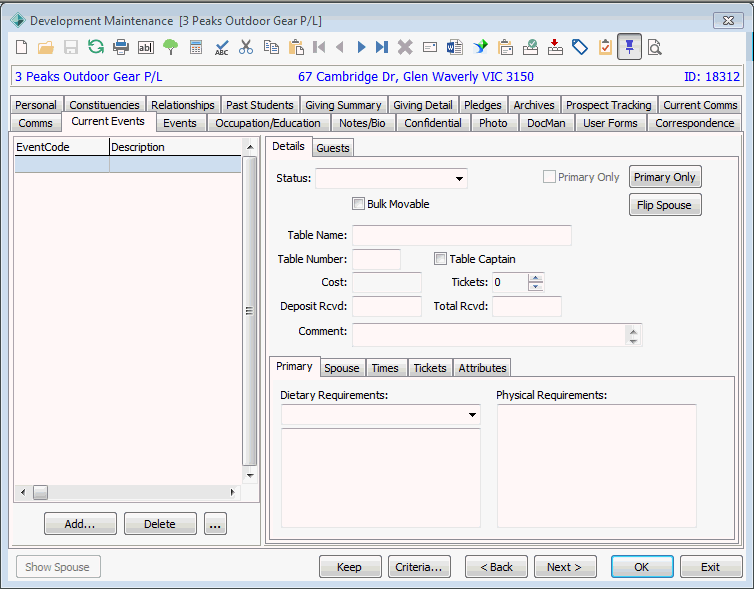Open the Word document icon
This screenshot has height=589, width=754.
(455, 47)
